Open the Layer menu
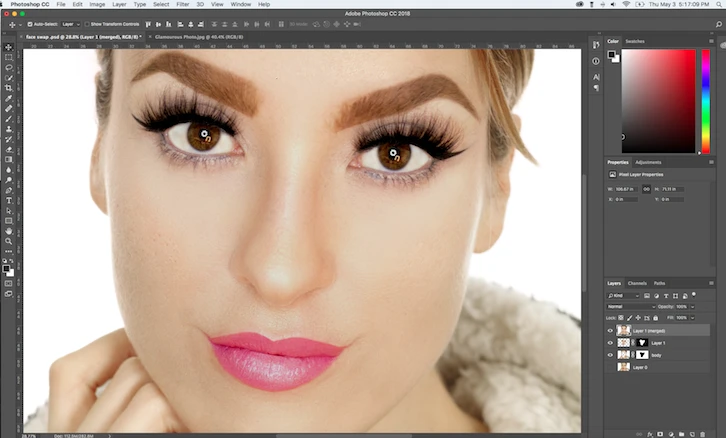Image resolution: width=726 pixels, height=438 pixels. point(119,4)
